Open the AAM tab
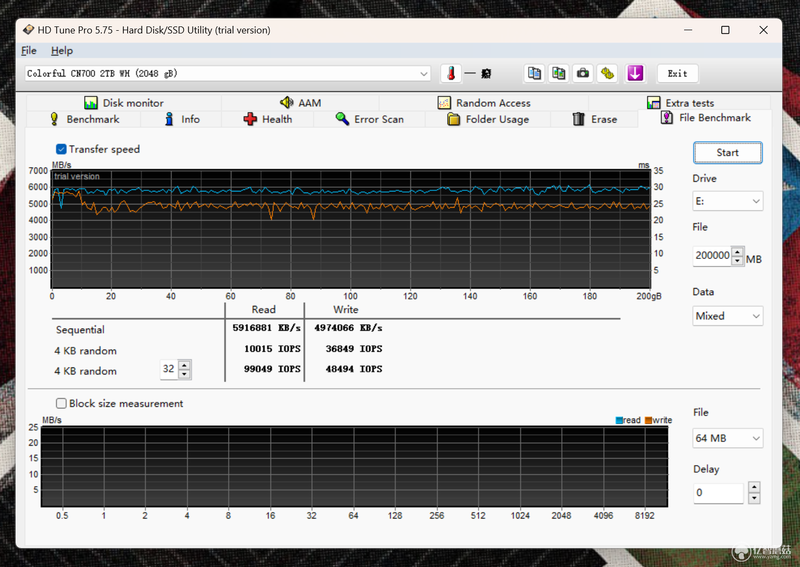The width and height of the screenshot is (800, 567). 301,103
